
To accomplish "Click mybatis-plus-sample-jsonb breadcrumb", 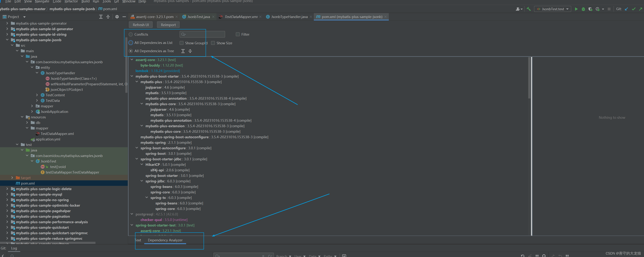I will pyautogui.click(x=72, y=9).
